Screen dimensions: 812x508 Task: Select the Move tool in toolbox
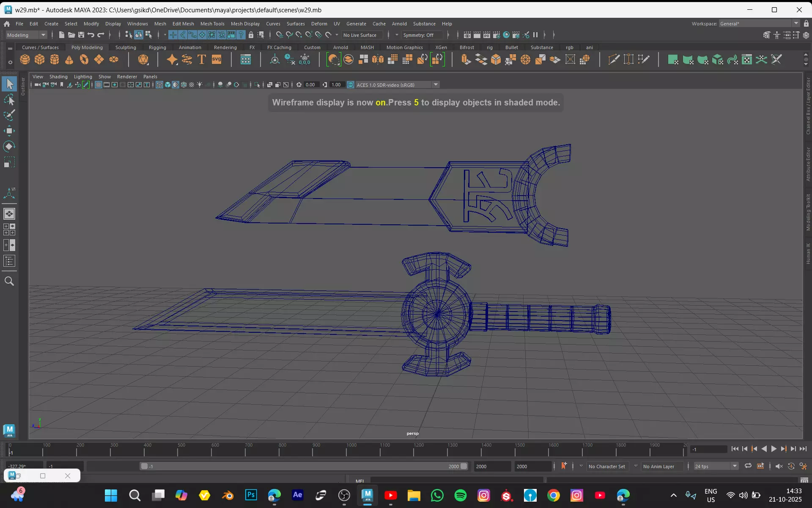9,130
